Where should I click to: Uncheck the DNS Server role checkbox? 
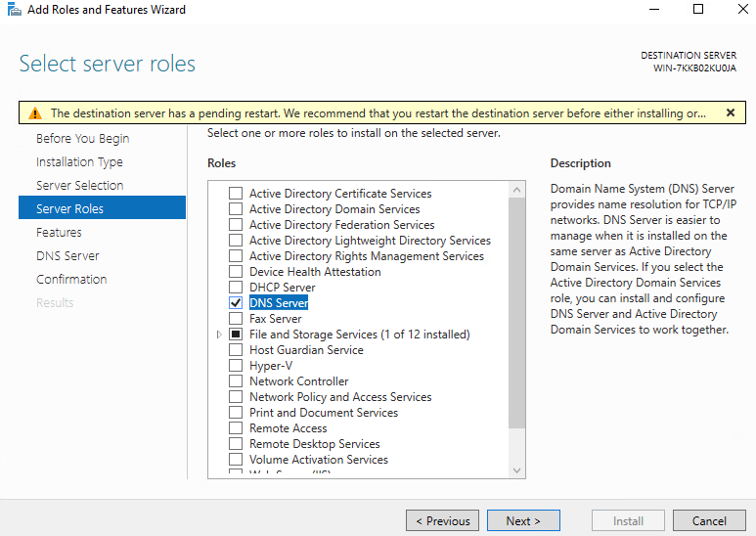[236, 302]
